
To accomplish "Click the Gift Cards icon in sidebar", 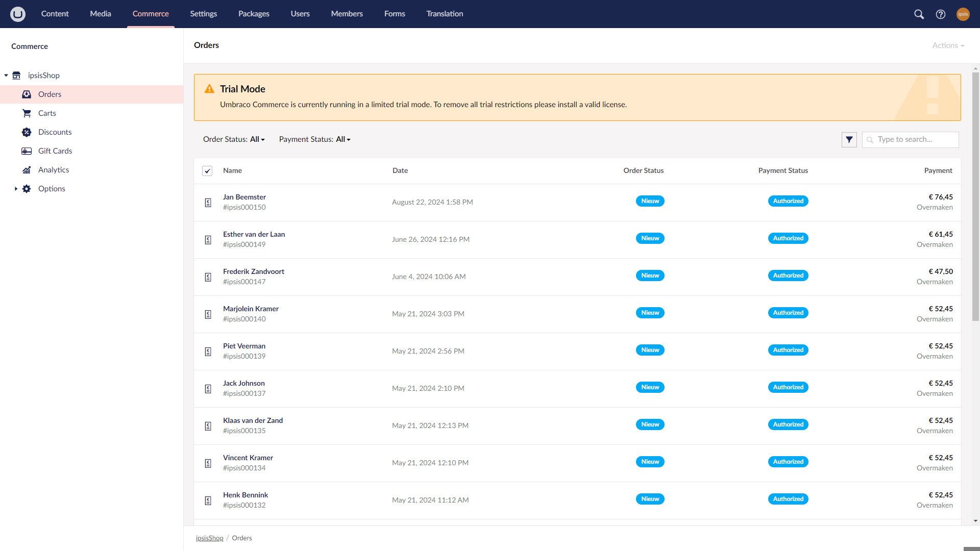I will tap(26, 151).
